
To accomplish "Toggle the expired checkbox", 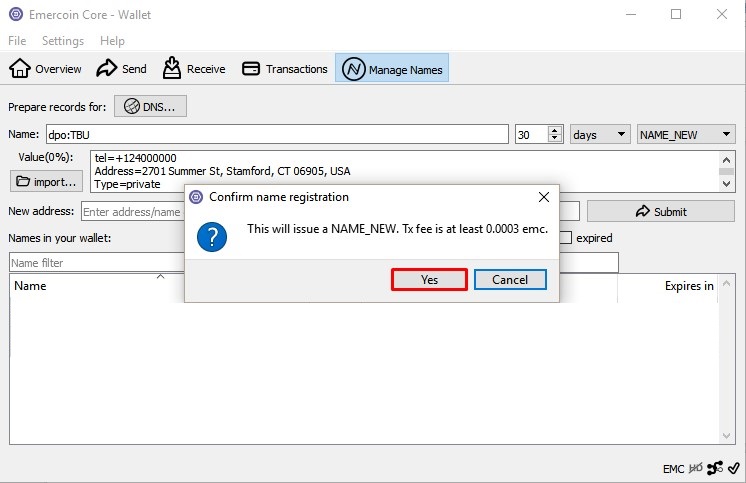I will point(565,237).
